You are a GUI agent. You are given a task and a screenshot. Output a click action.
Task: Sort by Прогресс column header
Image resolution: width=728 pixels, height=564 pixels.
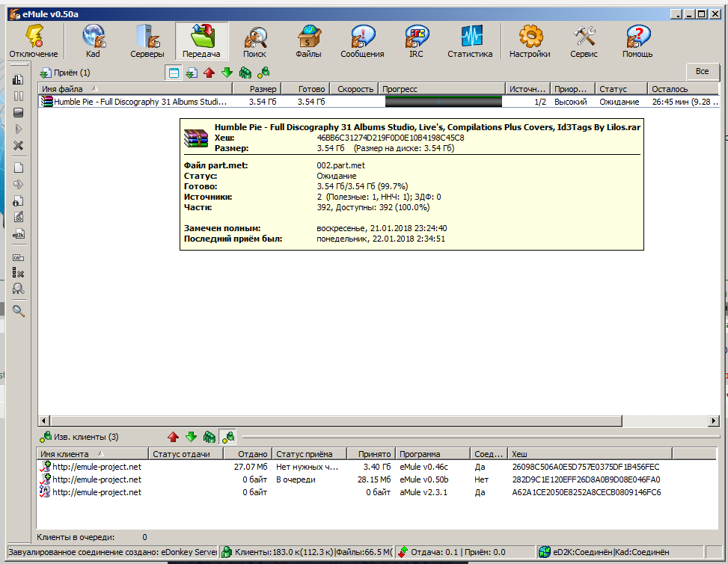point(441,89)
